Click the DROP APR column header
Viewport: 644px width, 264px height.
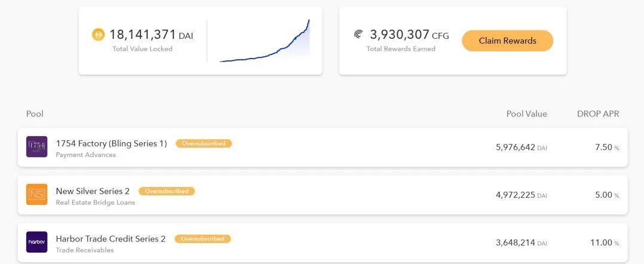point(597,114)
